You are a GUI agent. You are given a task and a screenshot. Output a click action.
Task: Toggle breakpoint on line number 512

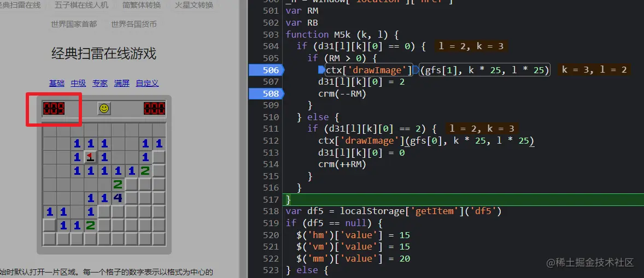271,141
